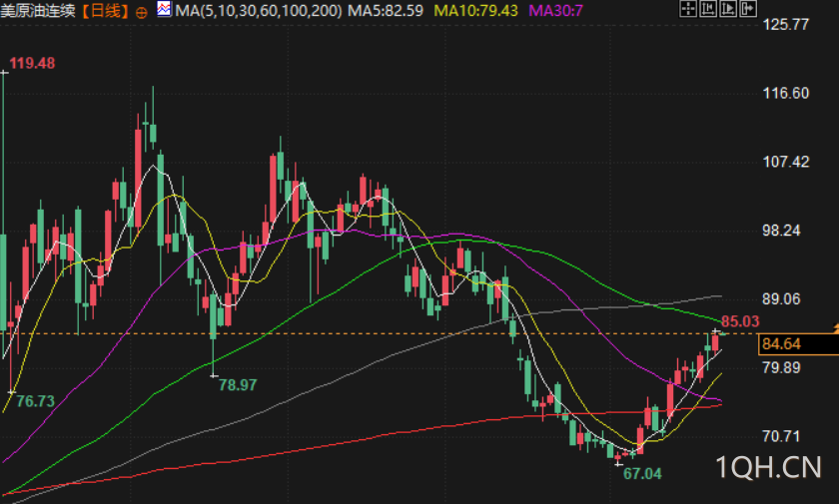Click the 85.03 recent high label
Screen dimensions: 839x504
coord(740,321)
